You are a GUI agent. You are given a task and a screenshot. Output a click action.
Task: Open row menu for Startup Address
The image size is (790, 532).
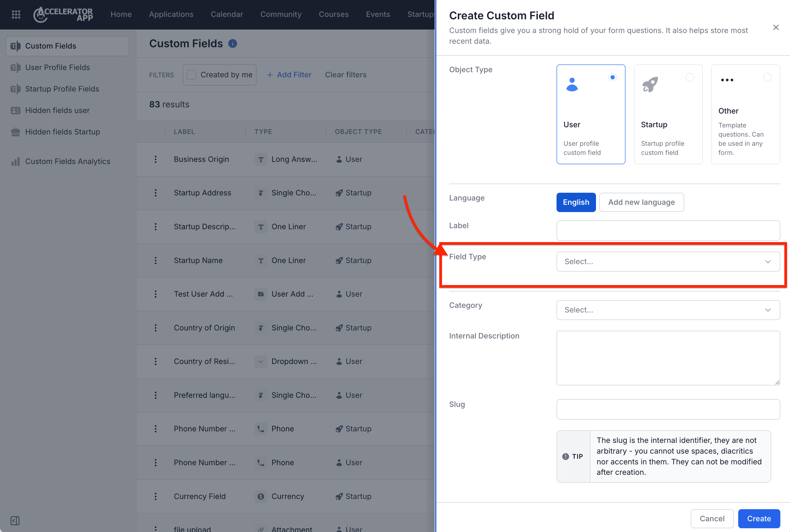point(156,193)
